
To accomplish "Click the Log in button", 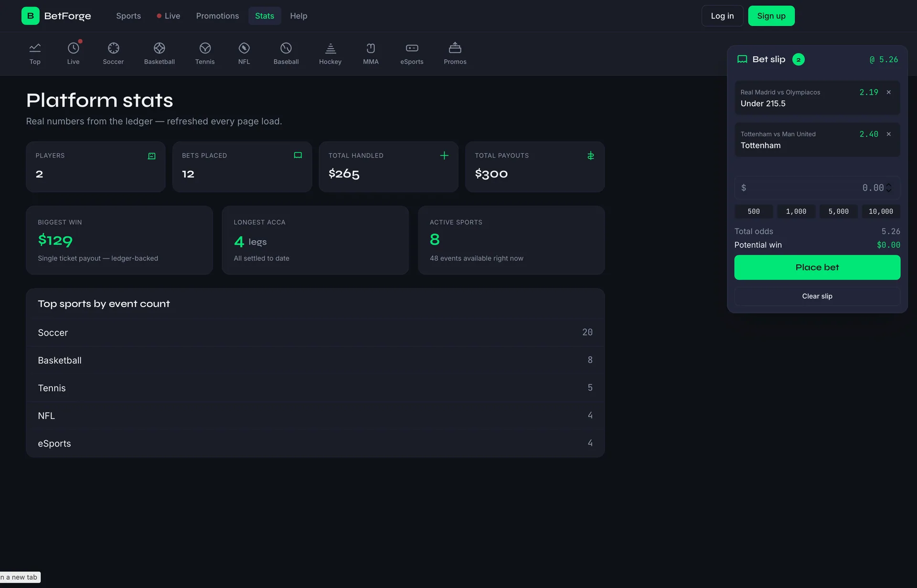I will pos(722,16).
